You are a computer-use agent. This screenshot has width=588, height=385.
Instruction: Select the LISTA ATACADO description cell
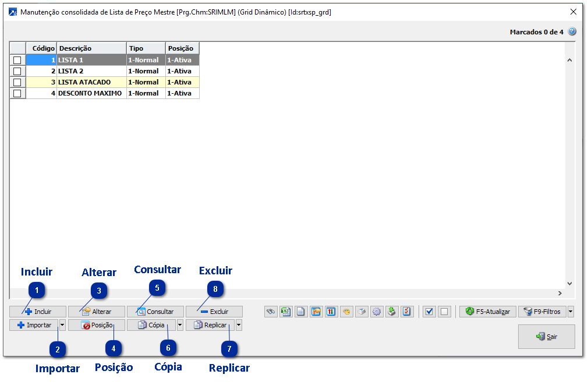coord(91,82)
